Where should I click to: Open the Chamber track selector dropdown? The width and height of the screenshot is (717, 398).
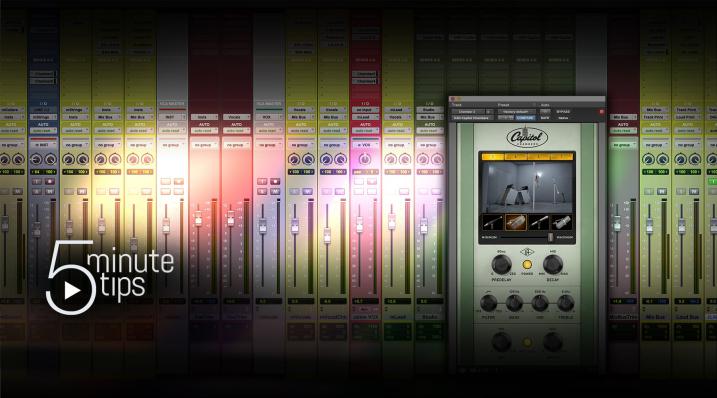click(x=468, y=112)
